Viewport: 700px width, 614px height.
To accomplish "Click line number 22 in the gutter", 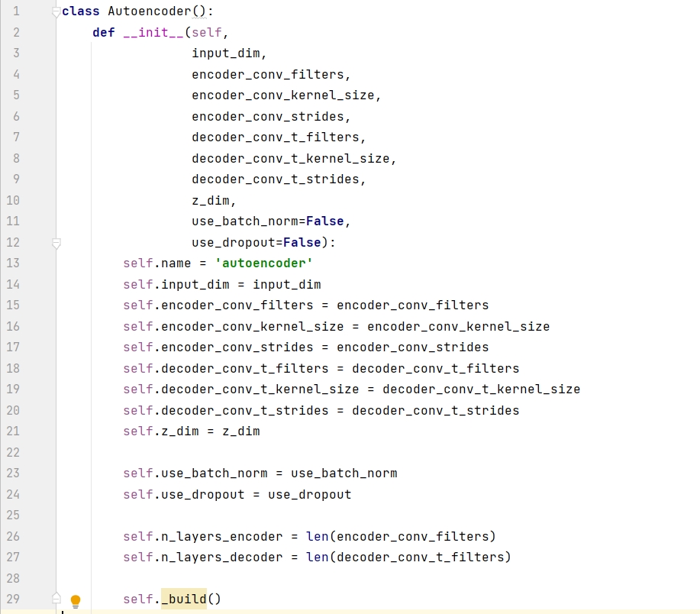I will (x=13, y=452).
